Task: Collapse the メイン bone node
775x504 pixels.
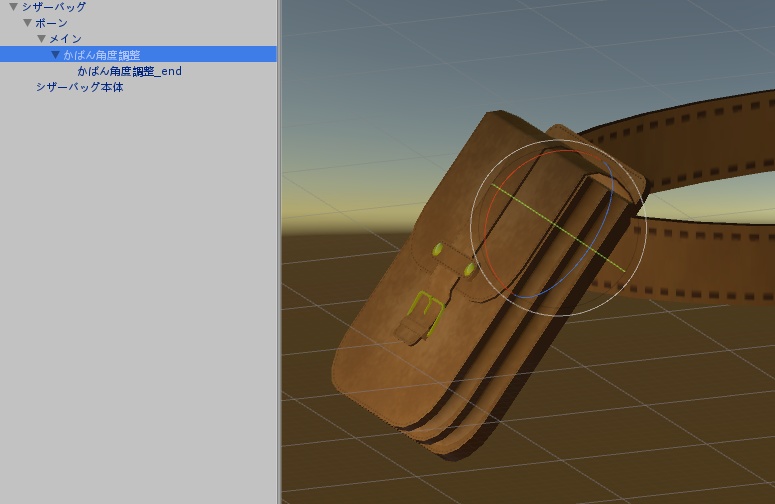Action: coord(42,39)
